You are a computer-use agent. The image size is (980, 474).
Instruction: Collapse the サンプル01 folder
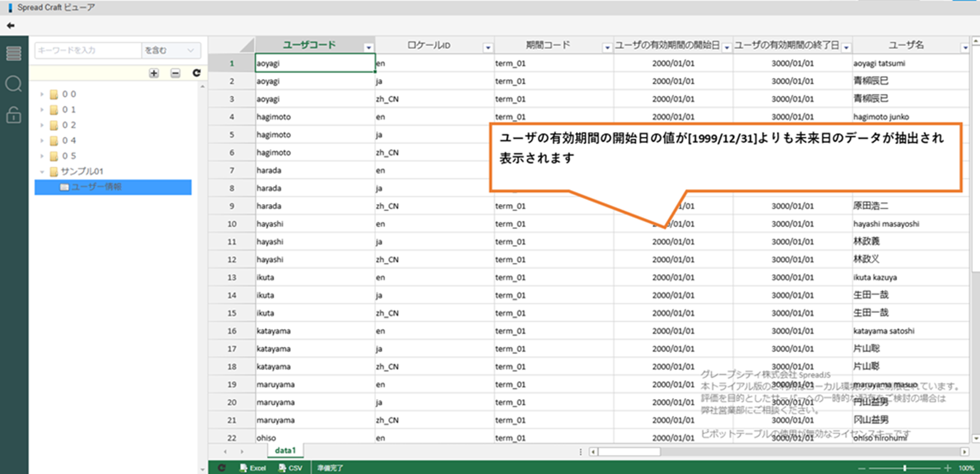42,171
